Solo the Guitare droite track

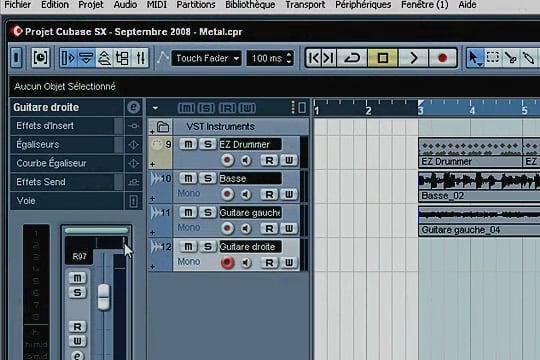point(208,246)
